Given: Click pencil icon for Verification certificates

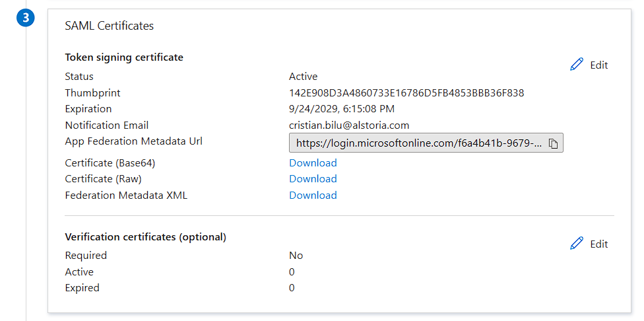Looking at the screenshot, I should [577, 243].
